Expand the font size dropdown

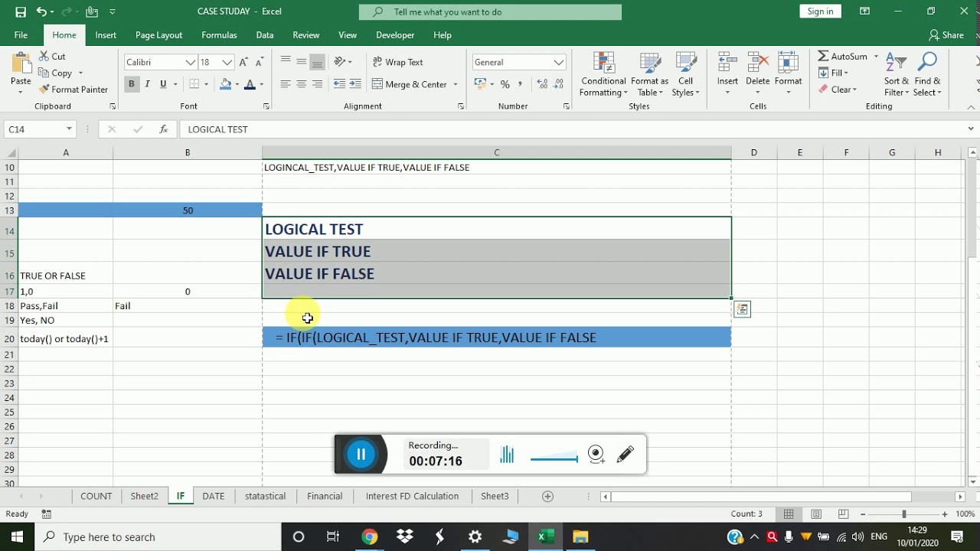(227, 62)
